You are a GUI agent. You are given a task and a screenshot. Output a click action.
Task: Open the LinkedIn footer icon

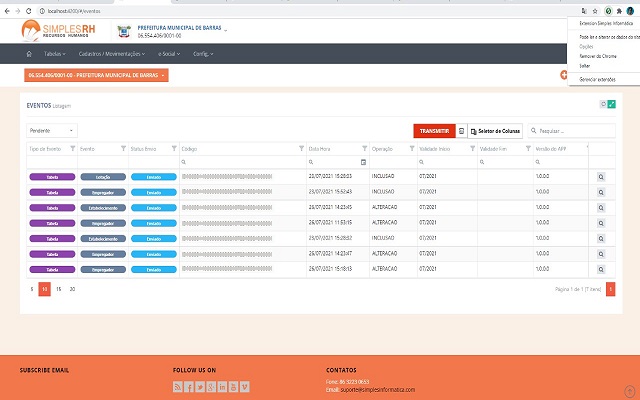222,387
